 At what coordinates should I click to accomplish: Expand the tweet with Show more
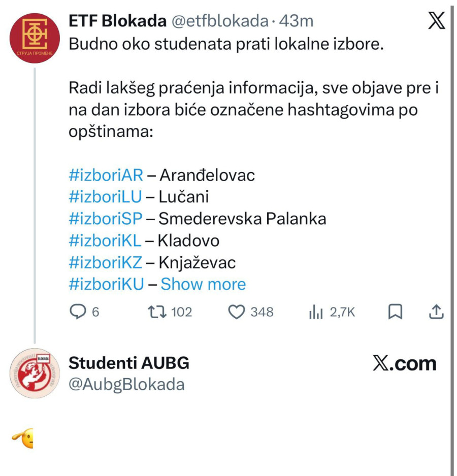[203, 284]
